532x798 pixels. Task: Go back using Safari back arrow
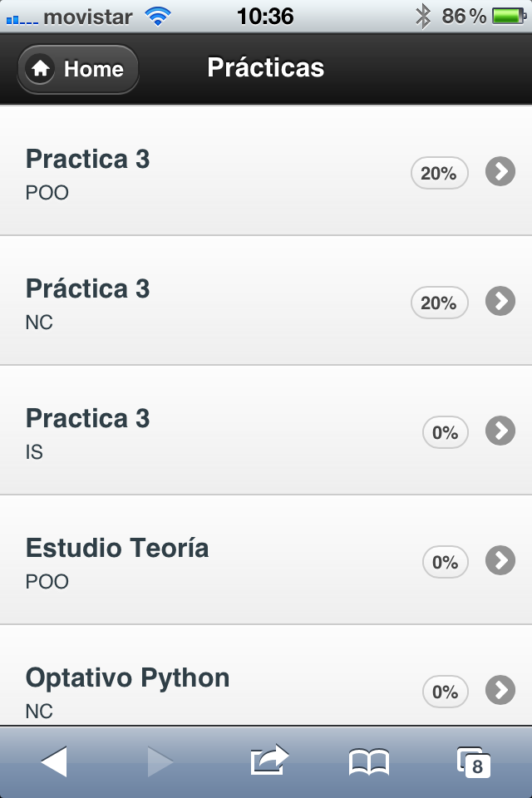coord(54,761)
